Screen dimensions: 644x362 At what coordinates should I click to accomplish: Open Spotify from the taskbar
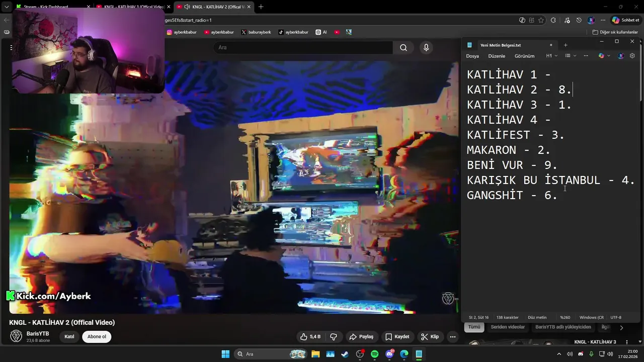tap(374, 354)
